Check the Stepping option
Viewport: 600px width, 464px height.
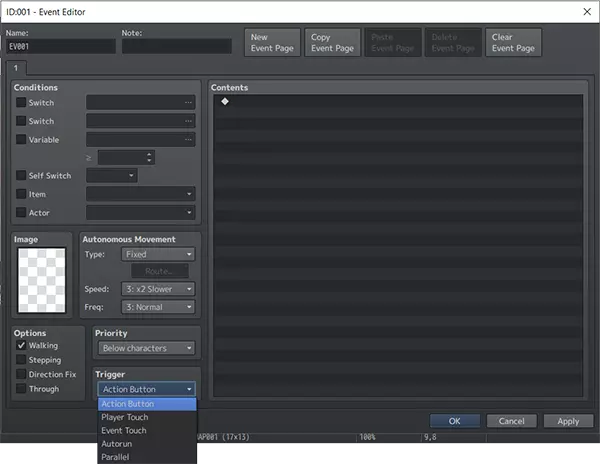coord(21,360)
